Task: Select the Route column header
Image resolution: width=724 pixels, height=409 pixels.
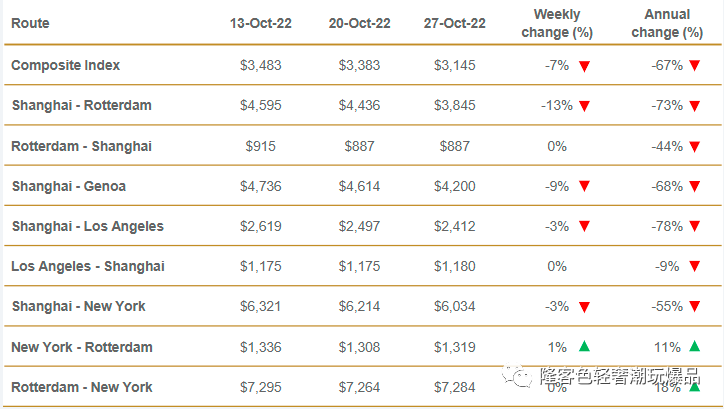Action: [30, 23]
